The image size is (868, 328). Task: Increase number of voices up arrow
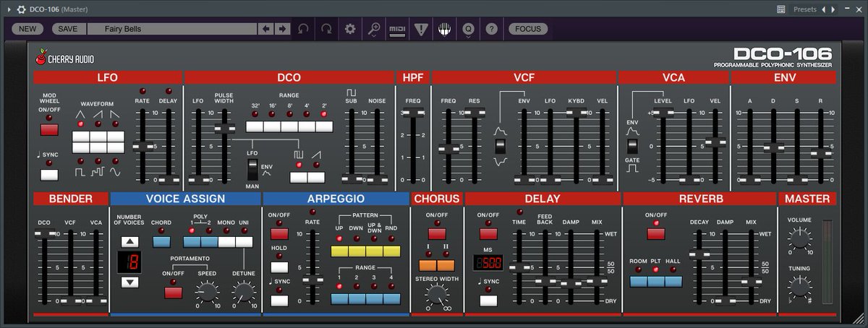[130, 241]
